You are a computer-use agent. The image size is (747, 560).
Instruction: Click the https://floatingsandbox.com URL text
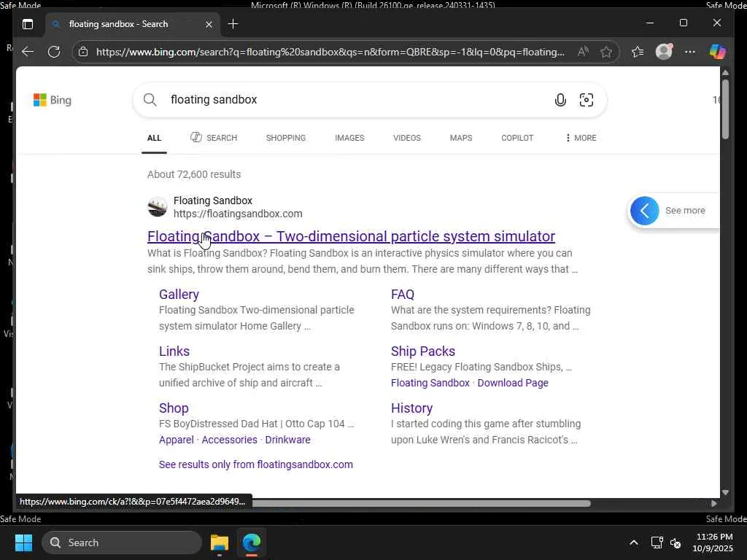pos(238,214)
